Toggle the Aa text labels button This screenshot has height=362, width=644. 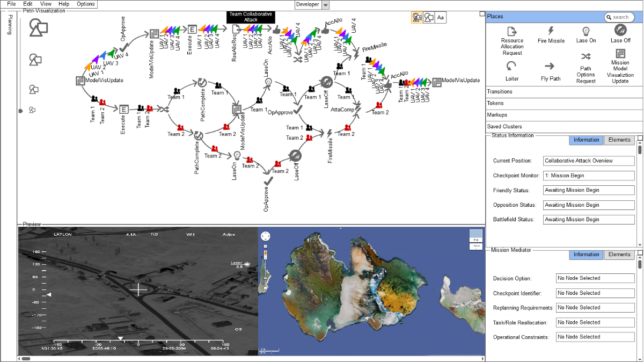pos(440,18)
